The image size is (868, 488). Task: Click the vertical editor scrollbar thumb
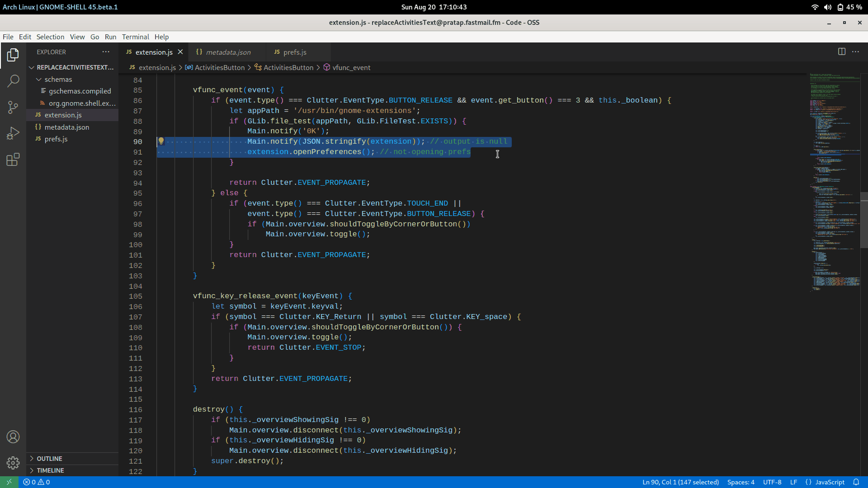[864, 220]
